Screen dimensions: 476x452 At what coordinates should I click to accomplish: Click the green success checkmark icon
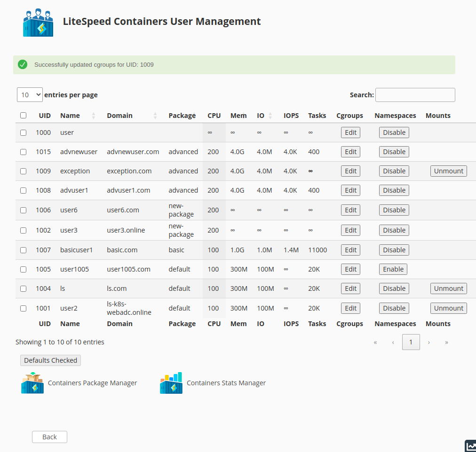coord(23,64)
